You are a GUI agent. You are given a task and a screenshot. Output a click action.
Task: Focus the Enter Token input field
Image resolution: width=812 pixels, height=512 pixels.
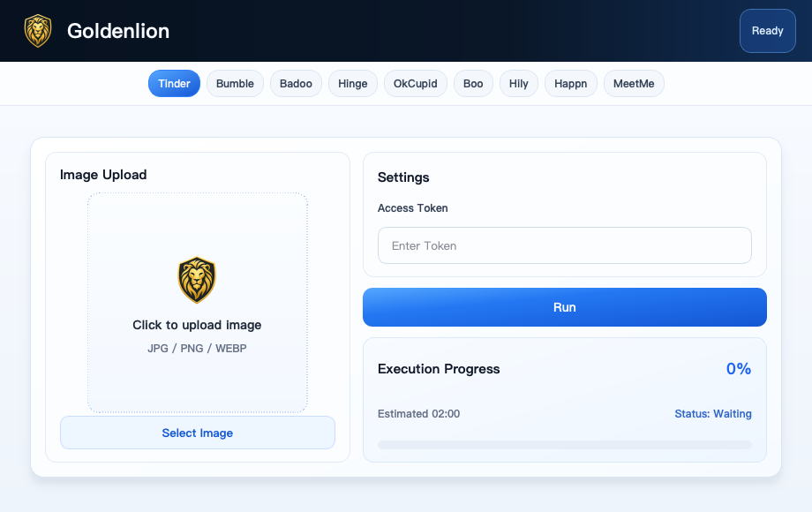(565, 245)
